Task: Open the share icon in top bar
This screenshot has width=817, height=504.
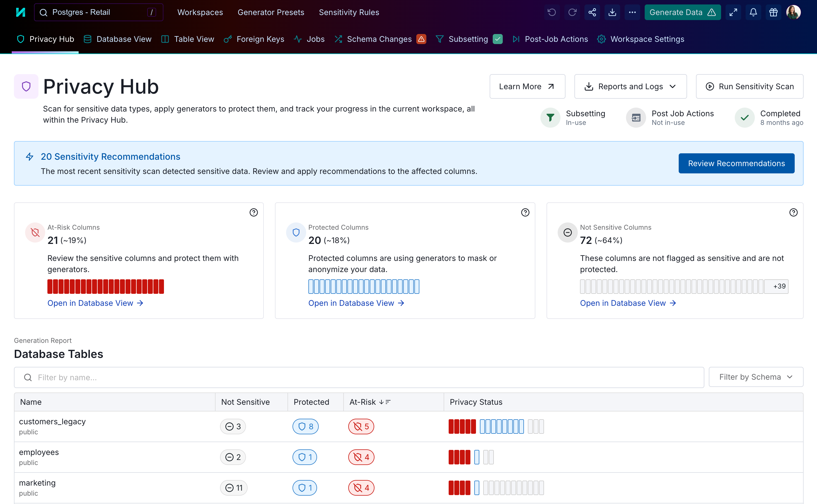Action: 592,12
